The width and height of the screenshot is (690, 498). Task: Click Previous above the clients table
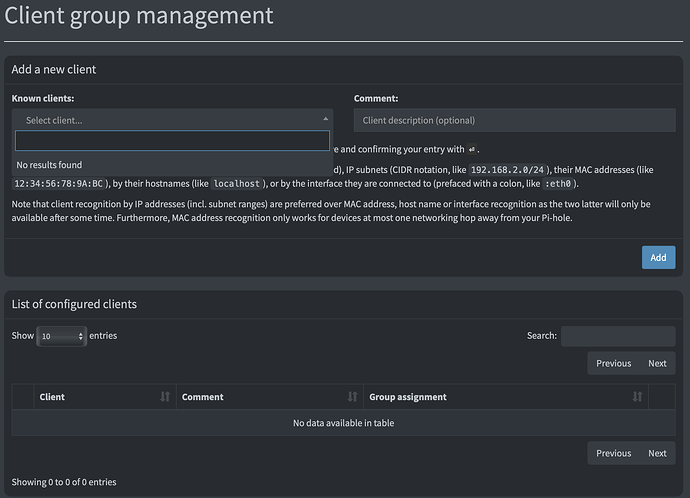613,363
